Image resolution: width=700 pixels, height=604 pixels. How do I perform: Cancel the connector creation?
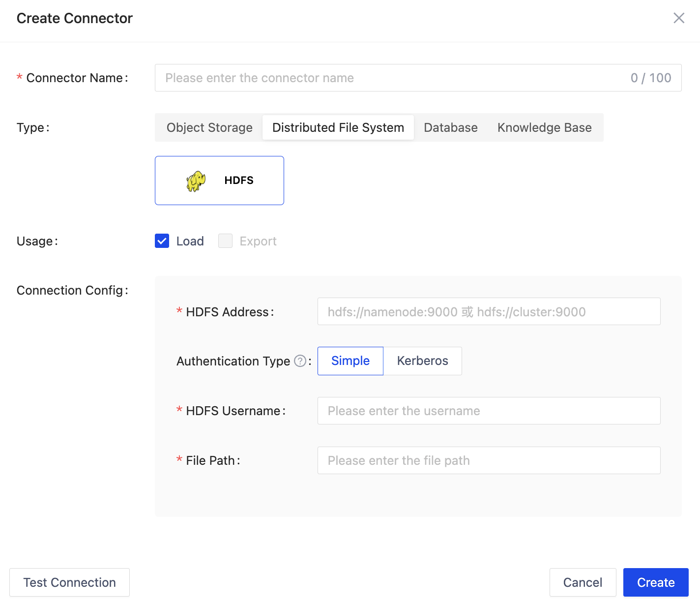[x=583, y=582]
